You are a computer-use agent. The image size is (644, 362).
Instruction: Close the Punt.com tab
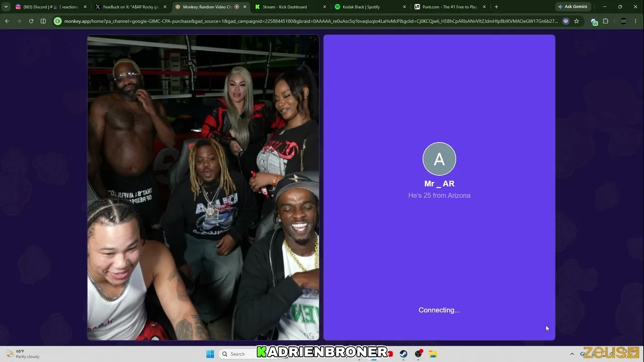(485, 7)
